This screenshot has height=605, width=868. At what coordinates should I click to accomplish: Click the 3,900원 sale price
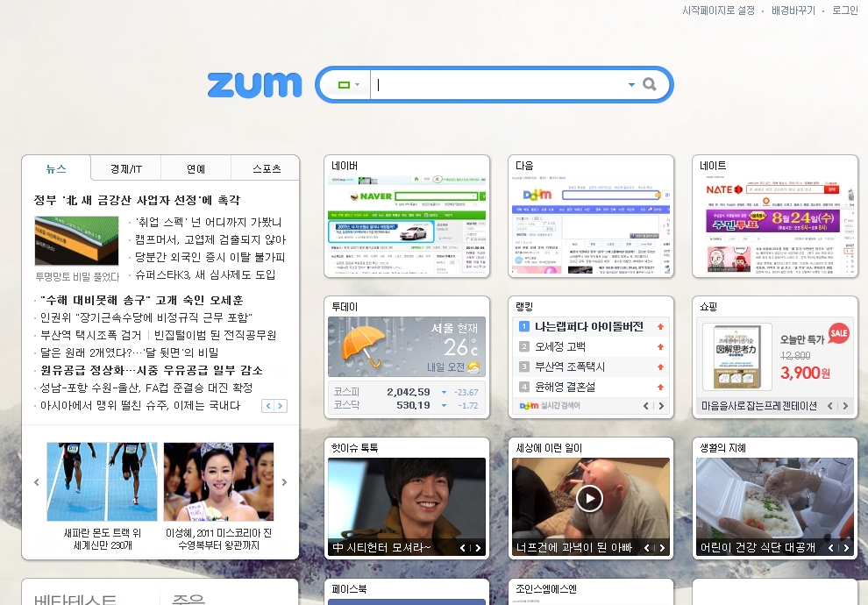[x=805, y=373]
